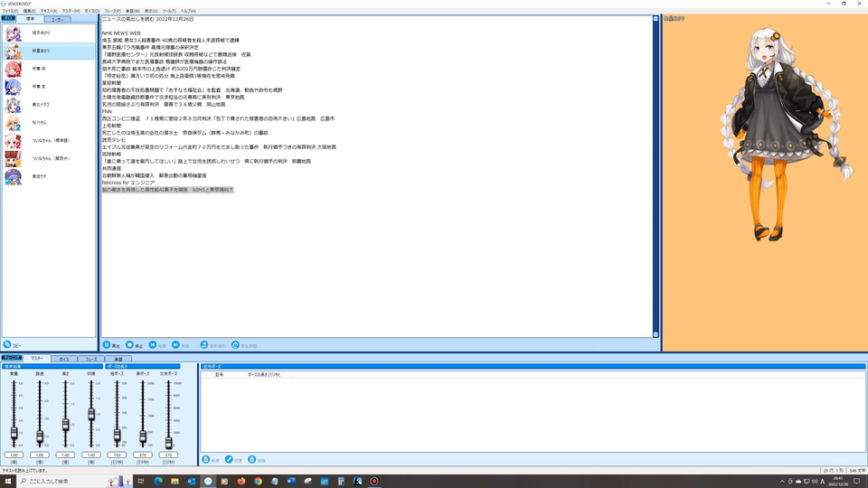
Task: Open the Windows Start menu
Action: coord(8,482)
